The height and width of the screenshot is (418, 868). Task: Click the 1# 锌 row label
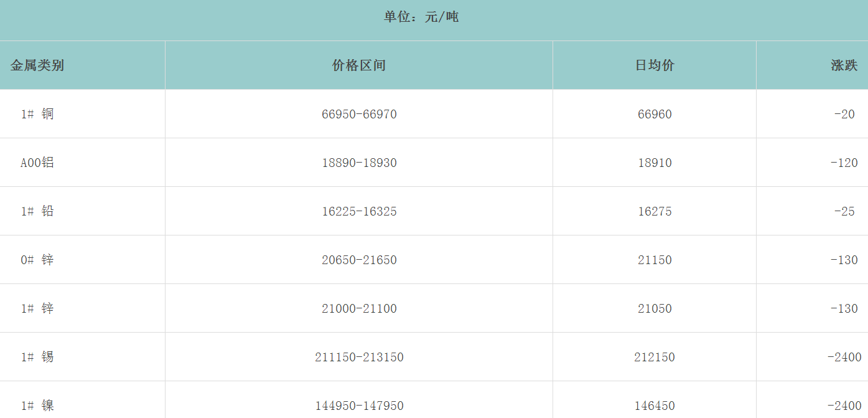click(37, 308)
